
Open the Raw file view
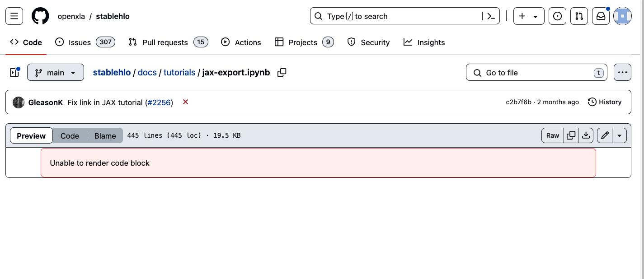[553, 135]
